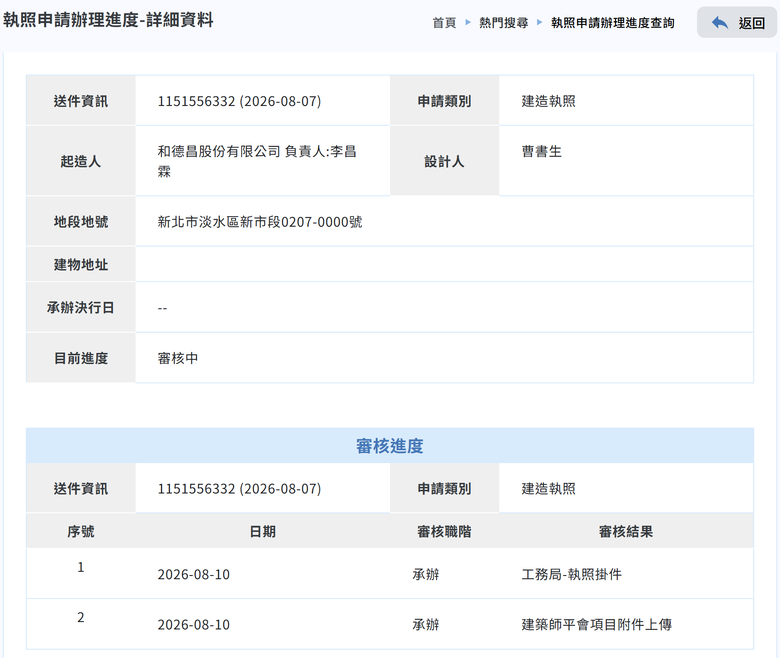Select 執照申請辦理進度查詢 breadcrumb
Screen dimensions: 780x658
coord(612,23)
